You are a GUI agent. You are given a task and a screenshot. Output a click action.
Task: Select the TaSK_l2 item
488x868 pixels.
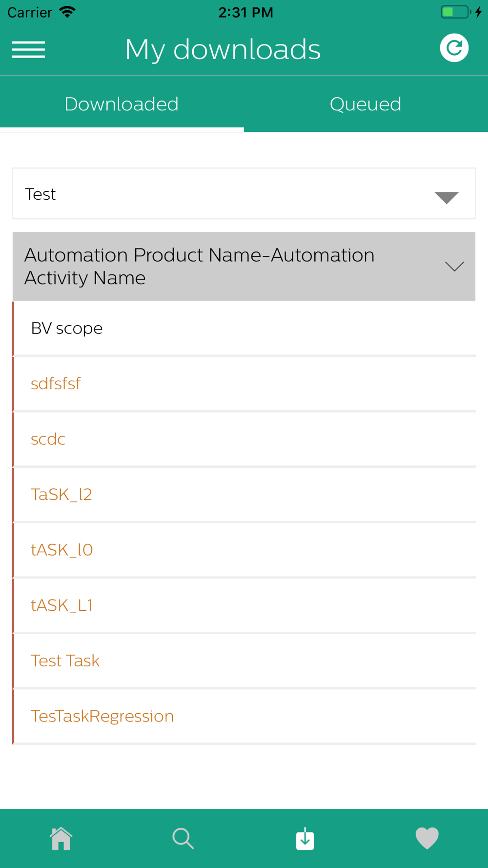point(61,495)
